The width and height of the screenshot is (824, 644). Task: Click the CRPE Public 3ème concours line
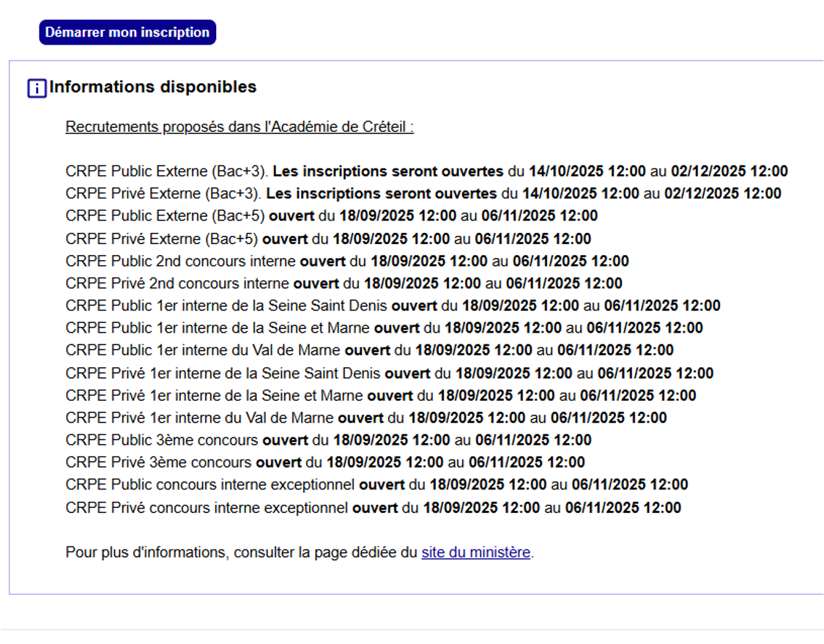click(328, 440)
